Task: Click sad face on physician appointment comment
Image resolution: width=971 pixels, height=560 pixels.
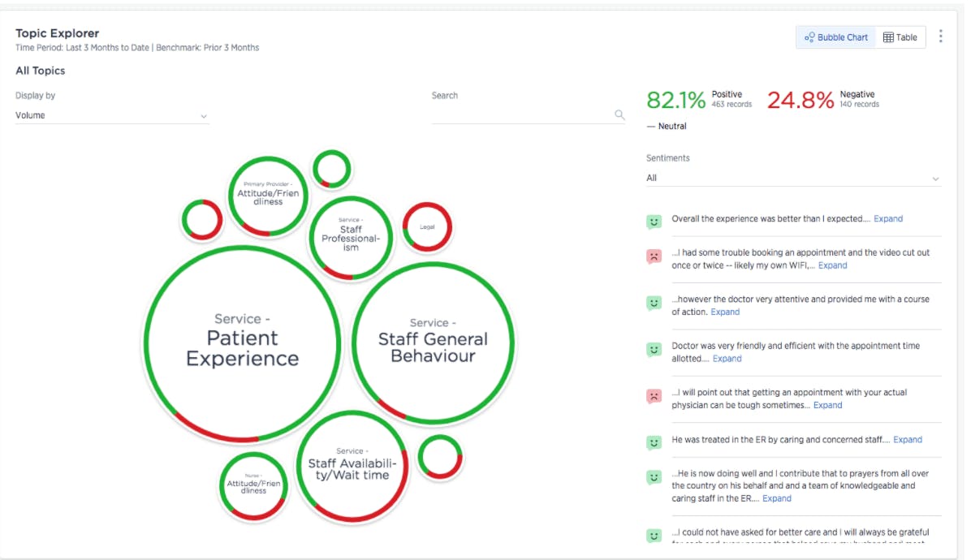Action: coord(654,396)
